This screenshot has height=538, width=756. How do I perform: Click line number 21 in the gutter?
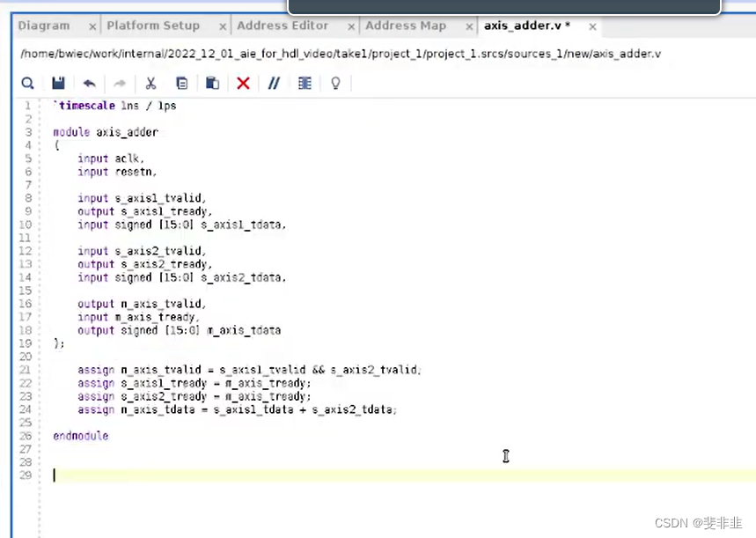click(25, 370)
